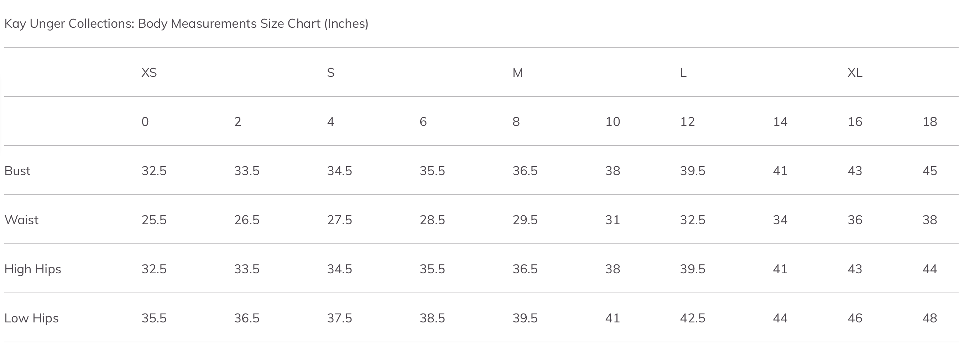Click High Hips value for size 18
Screen dimensions: 980x358
(x=929, y=269)
